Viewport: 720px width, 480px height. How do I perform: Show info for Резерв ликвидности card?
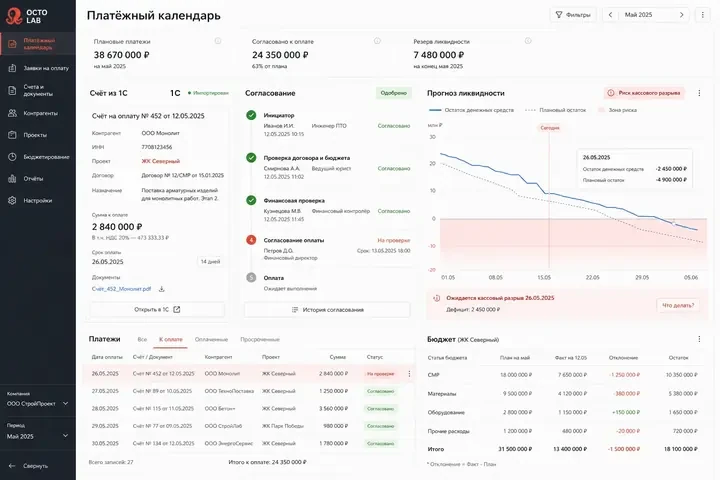click(528, 41)
